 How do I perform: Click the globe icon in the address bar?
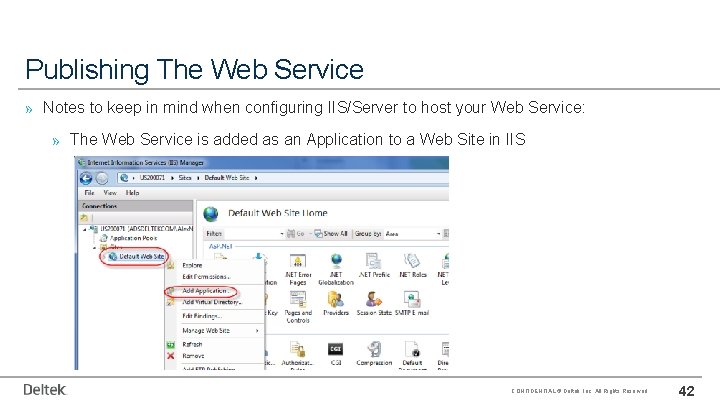pyautogui.click(x=124, y=178)
